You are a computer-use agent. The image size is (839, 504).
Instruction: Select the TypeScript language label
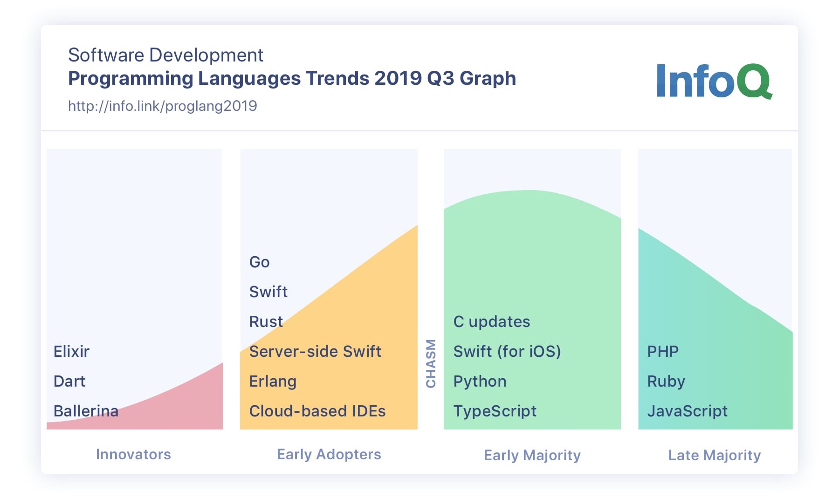[x=495, y=411]
